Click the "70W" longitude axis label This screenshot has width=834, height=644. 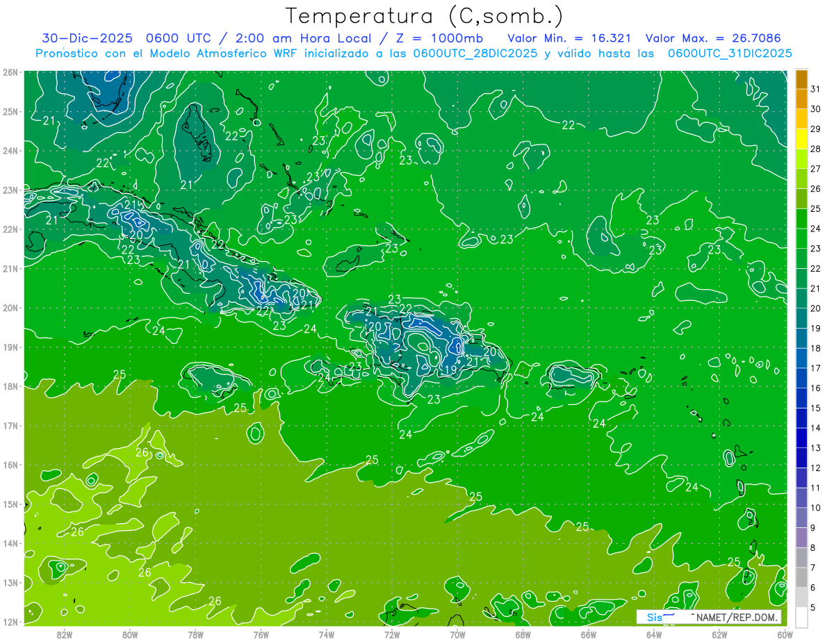point(457,634)
